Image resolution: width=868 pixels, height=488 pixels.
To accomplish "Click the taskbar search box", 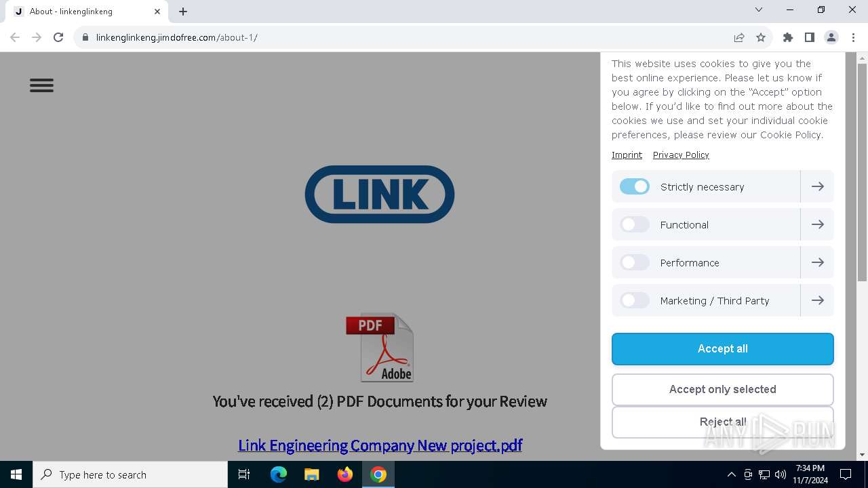I will coord(130,474).
